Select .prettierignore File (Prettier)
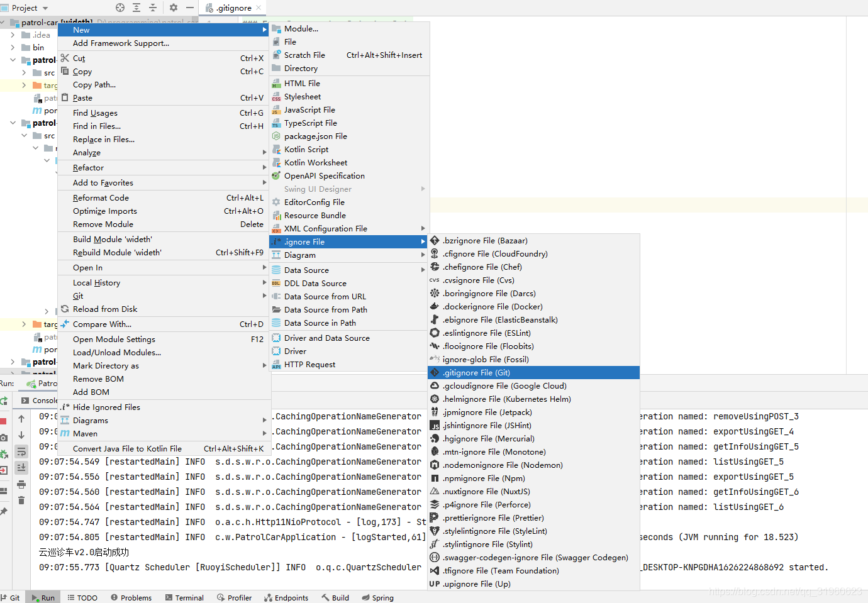 click(x=533, y=518)
